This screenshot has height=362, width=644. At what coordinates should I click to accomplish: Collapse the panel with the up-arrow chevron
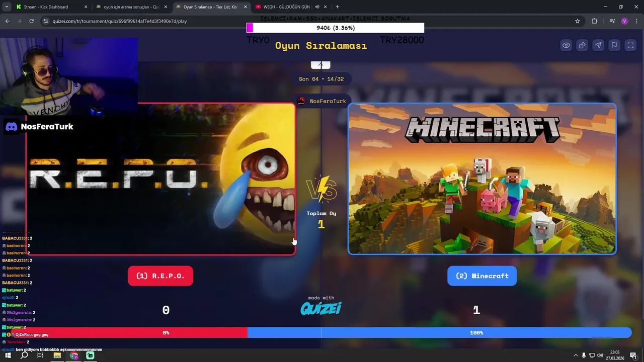320,65
